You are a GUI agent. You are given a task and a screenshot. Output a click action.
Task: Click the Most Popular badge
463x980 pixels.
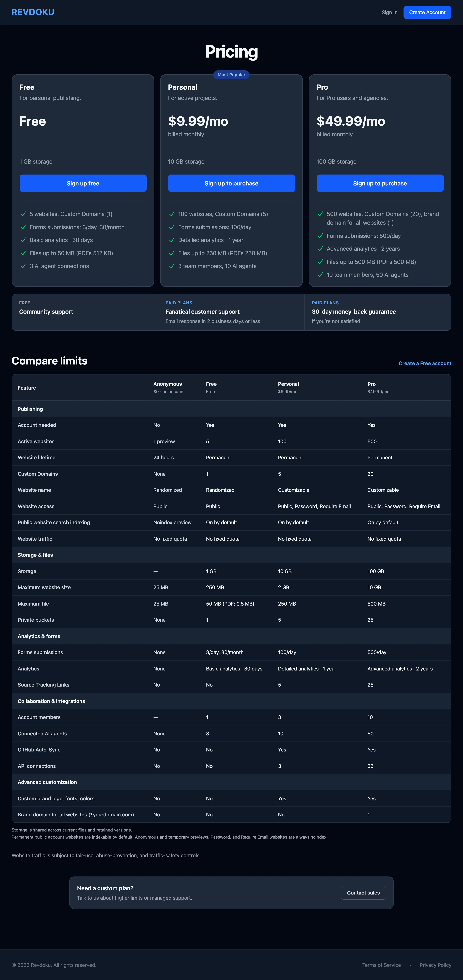pyautogui.click(x=231, y=75)
